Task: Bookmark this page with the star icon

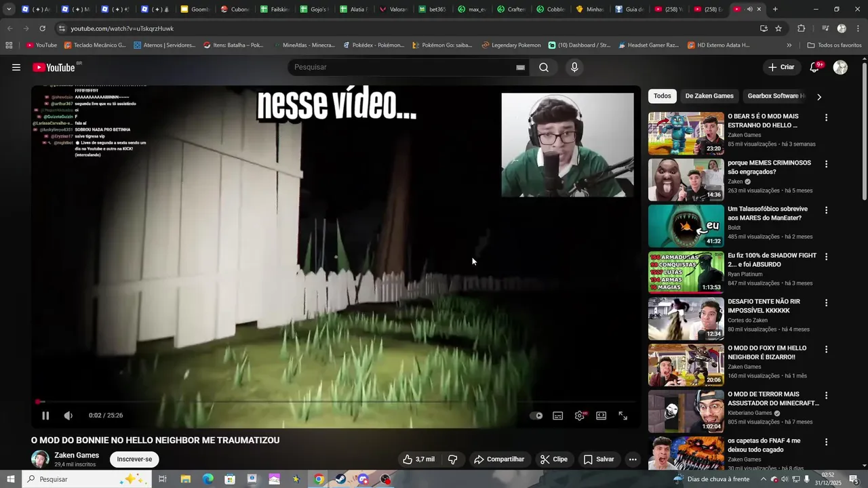Action: click(778, 28)
